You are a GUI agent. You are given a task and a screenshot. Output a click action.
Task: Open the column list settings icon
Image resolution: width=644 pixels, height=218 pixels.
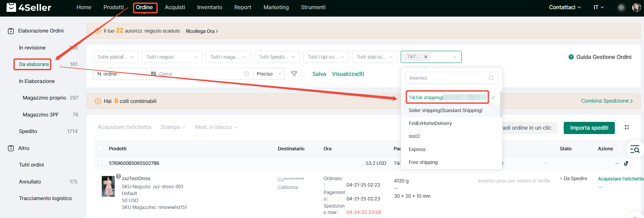(627, 127)
